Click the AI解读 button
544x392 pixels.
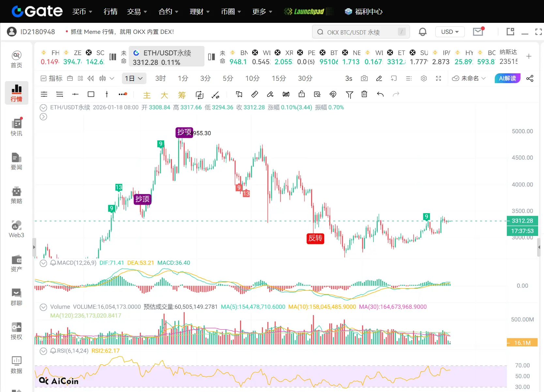tap(507, 78)
